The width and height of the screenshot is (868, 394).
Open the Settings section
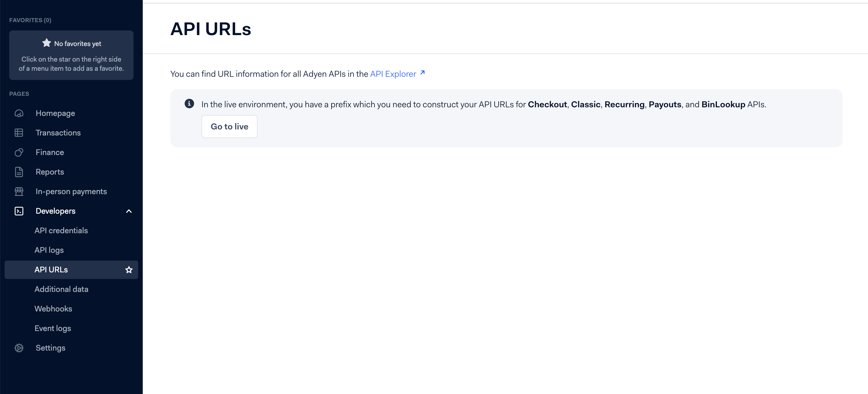pos(51,348)
